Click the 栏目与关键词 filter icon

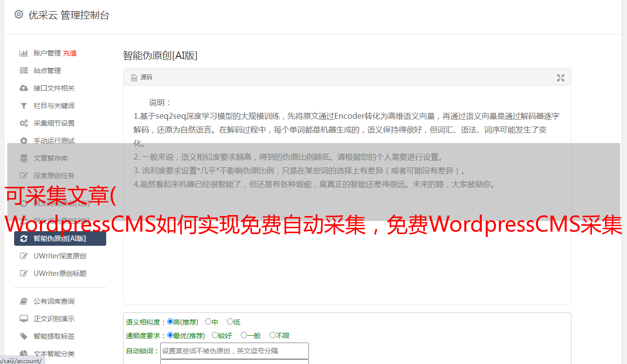point(23,106)
